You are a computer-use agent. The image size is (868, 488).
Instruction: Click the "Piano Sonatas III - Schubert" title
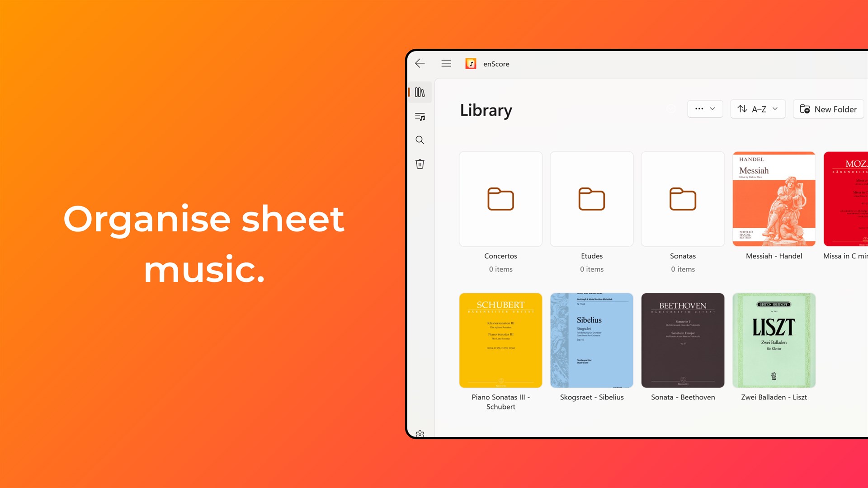pyautogui.click(x=500, y=402)
